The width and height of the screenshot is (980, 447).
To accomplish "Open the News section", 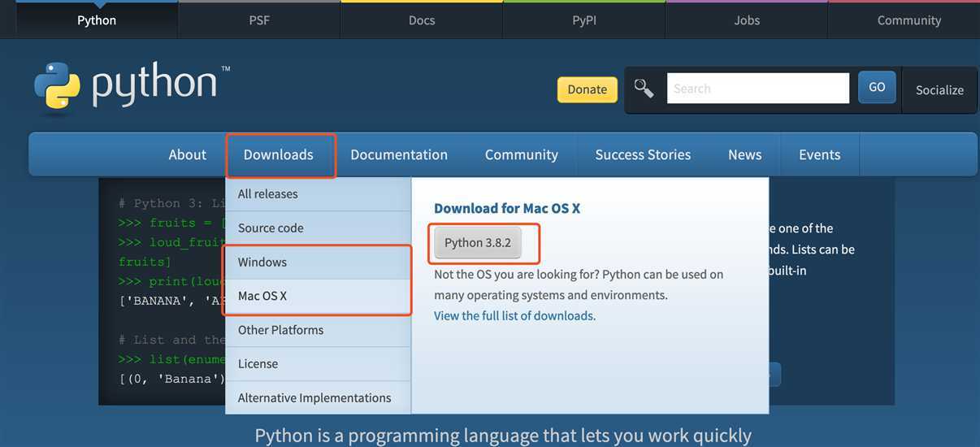I will [745, 154].
